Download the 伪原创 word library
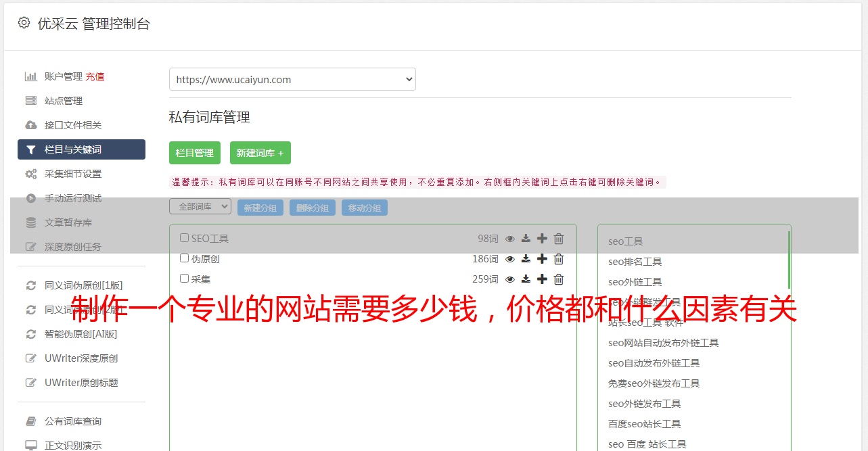This screenshot has height=451, width=868. 526,259
